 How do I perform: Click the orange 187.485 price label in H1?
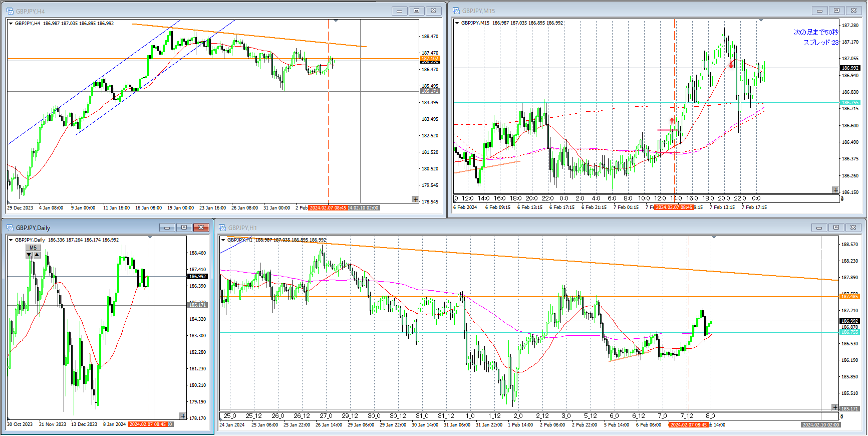pyautogui.click(x=849, y=297)
